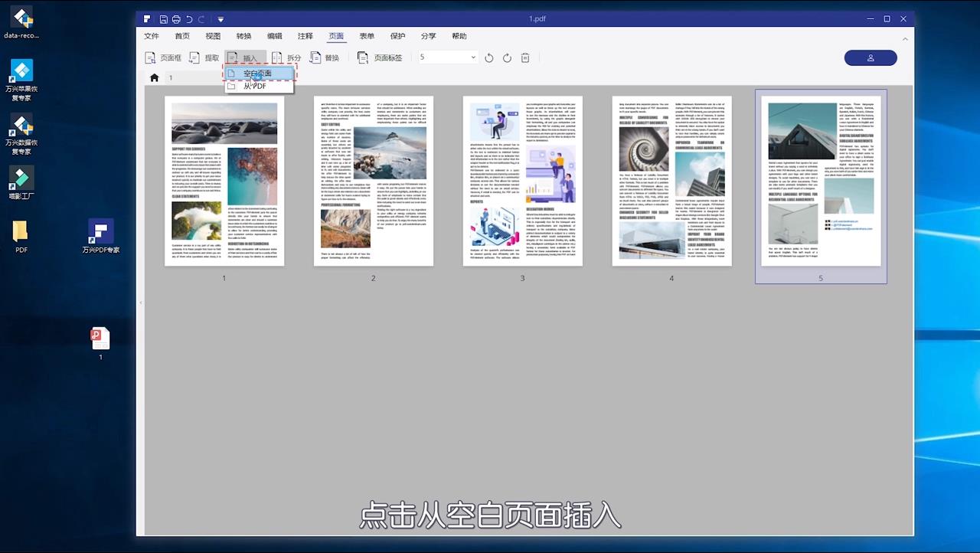
Task: Select page 3 thumbnail
Action: 522,181
